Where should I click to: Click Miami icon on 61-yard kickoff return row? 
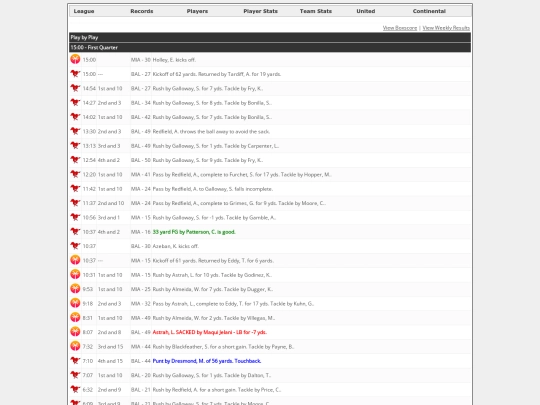pyautogui.click(x=75, y=260)
